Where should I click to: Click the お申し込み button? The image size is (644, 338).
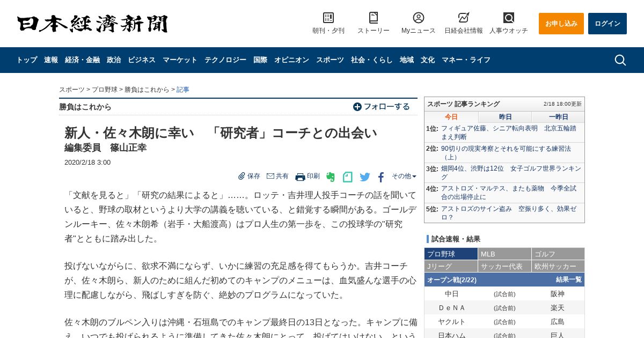(561, 24)
